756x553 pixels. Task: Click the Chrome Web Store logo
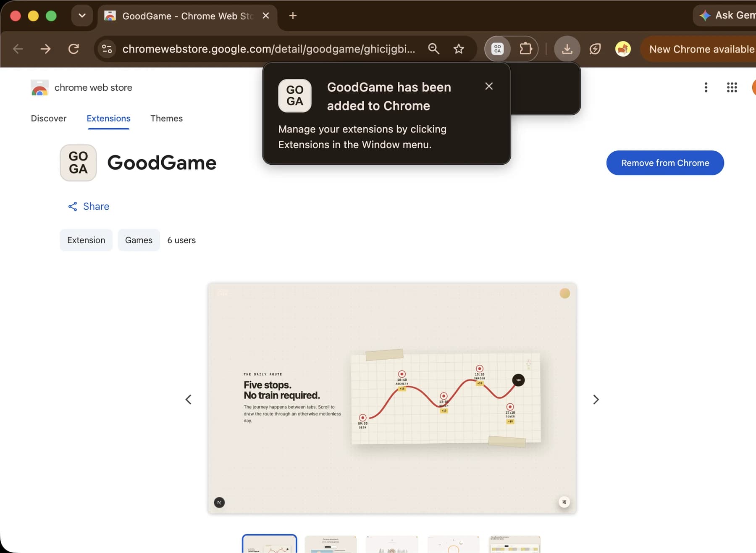(x=39, y=87)
